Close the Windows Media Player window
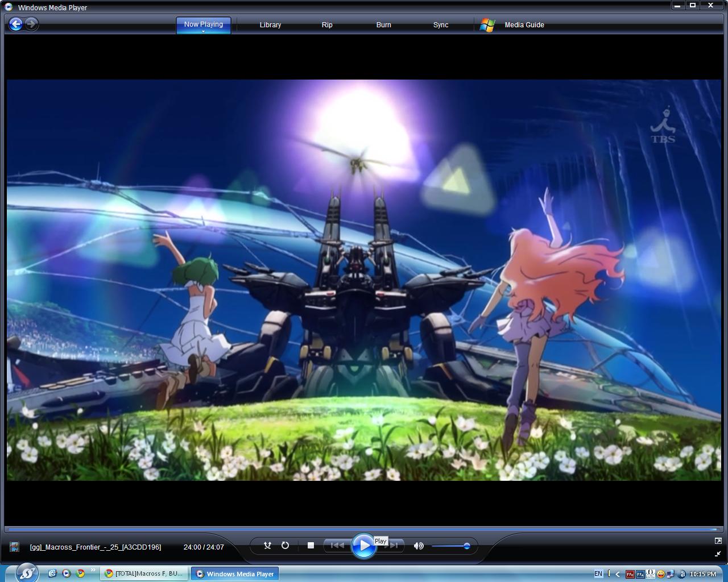Viewport: 728px width, 582px height. point(711,5)
